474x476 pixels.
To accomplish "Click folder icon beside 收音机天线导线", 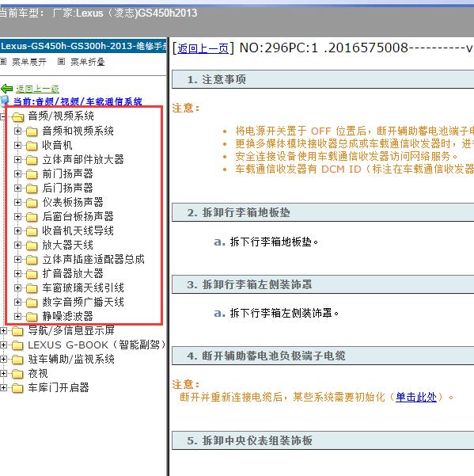I will 32,231.
